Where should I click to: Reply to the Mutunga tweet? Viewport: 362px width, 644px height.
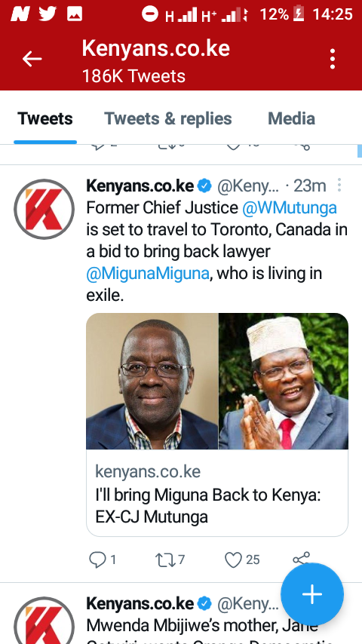pyautogui.click(x=97, y=560)
